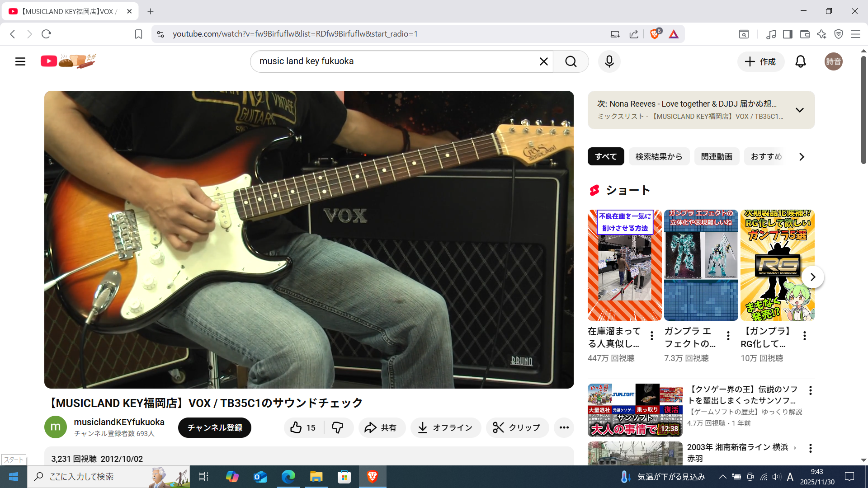The width and height of the screenshot is (868, 488).
Task: Clear the search box text
Action: coord(543,61)
